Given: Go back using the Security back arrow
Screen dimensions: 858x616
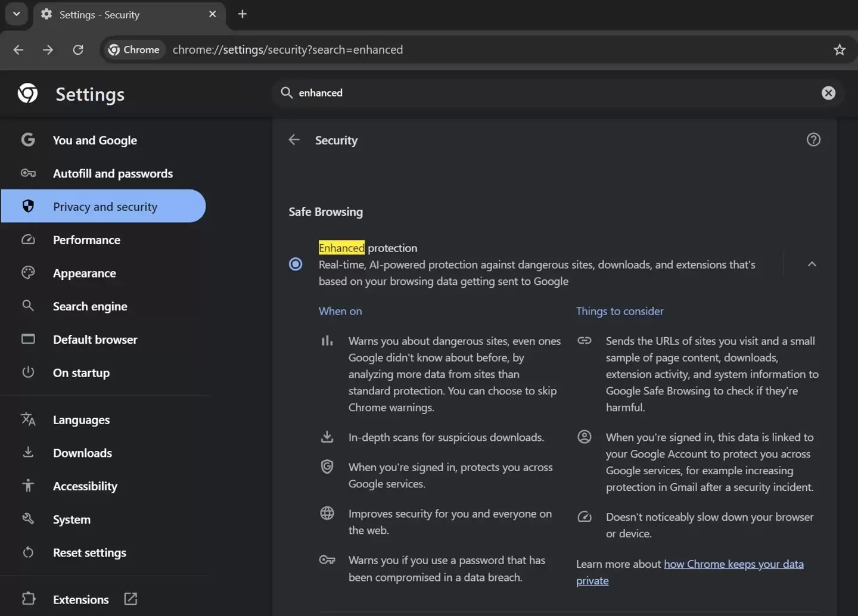Looking at the screenshot, I should click(x=294, y=139).
